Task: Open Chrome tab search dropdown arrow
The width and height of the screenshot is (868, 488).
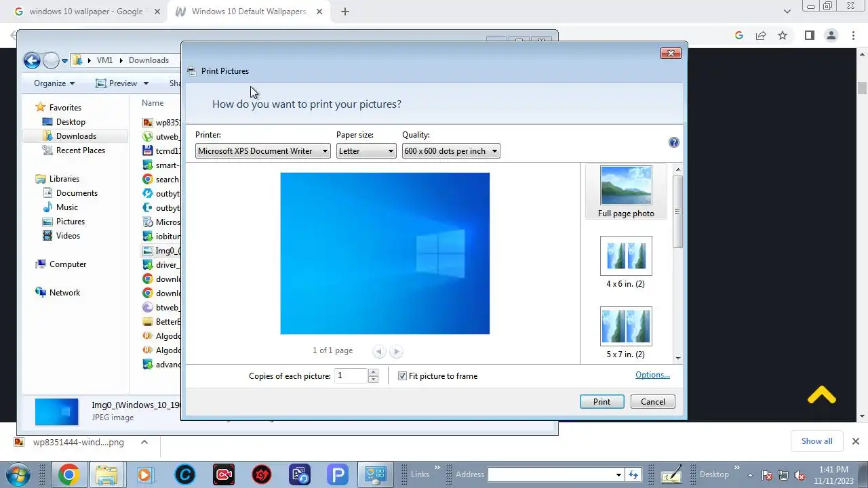Action: coord(787,12)
